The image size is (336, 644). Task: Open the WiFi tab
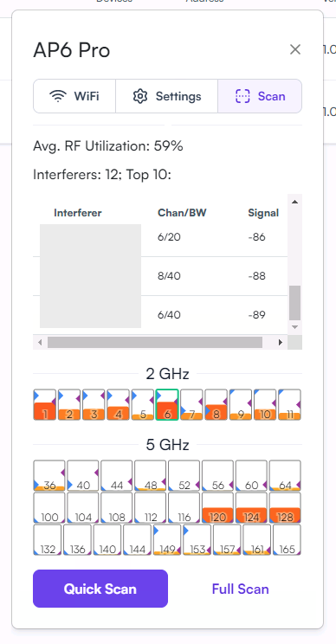coord(74,96)
